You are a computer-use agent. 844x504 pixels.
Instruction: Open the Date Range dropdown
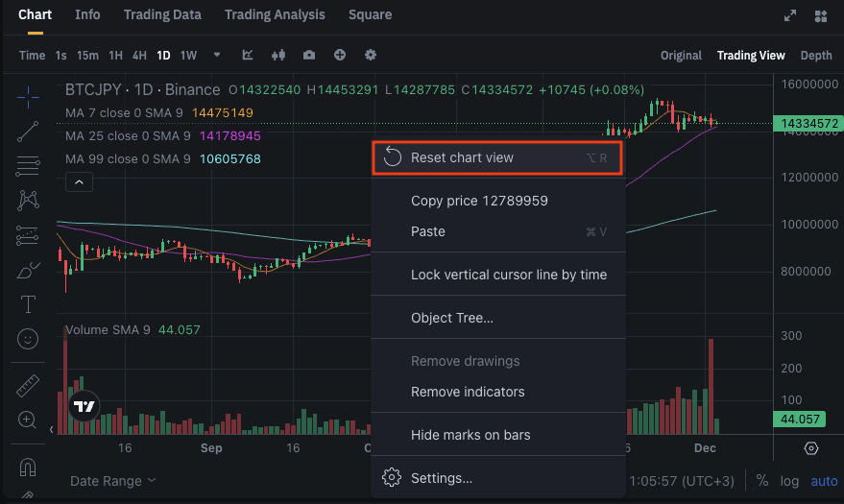113,481
